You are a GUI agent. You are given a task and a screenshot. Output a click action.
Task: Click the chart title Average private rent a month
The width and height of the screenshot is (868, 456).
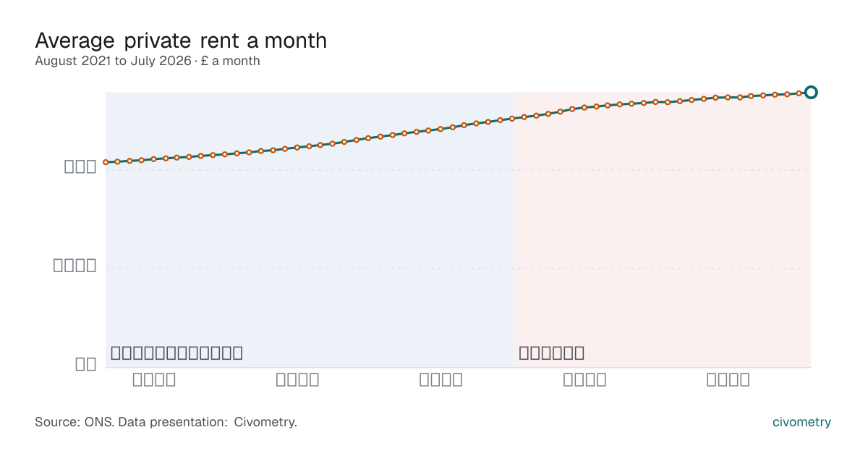pyautogui.click(x=181, y=41)
